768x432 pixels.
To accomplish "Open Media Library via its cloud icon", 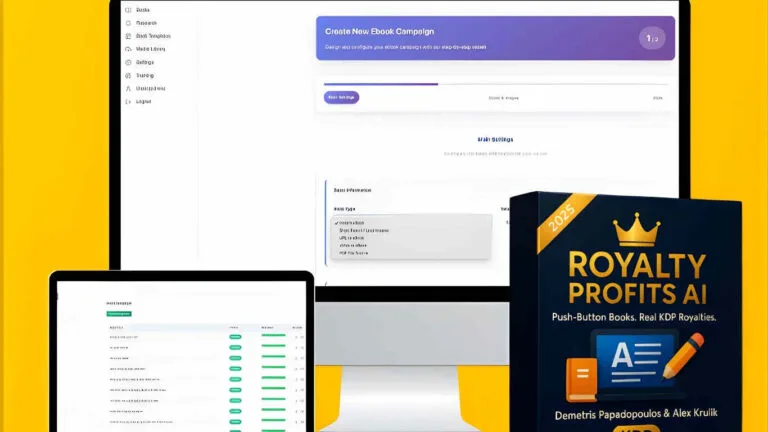I will click(128, 49).
